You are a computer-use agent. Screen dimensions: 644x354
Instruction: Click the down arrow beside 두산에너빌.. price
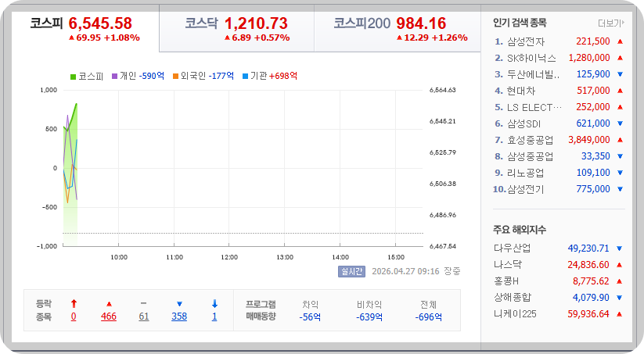click(621, 74)
